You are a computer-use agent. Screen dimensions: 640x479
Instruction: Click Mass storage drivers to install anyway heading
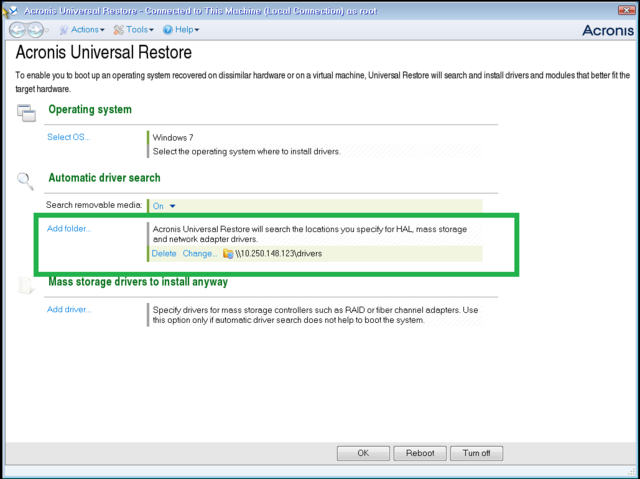tap(138, 282)
